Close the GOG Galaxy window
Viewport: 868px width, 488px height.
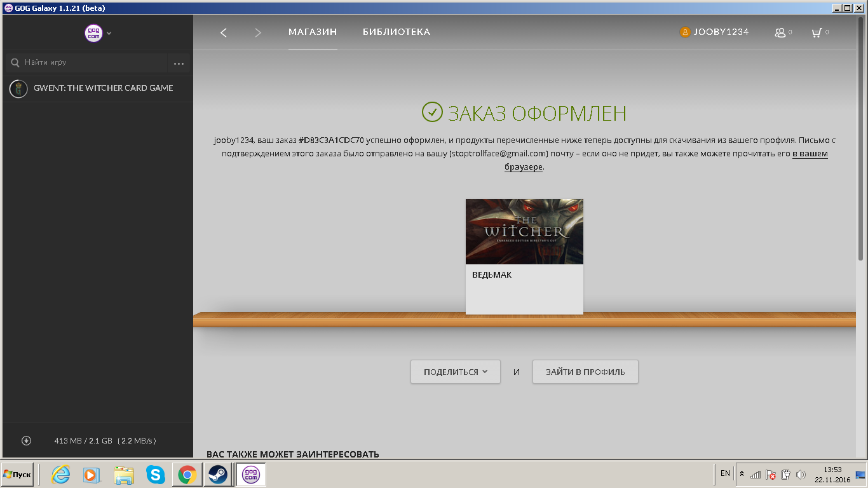[x=858, y=8]
